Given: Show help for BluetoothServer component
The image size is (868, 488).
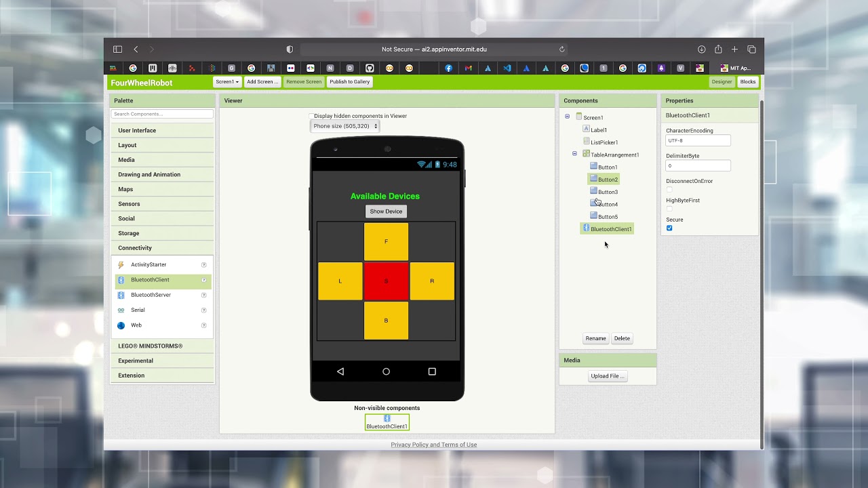Looking at the screenshot, I should (x=203, y=295).
